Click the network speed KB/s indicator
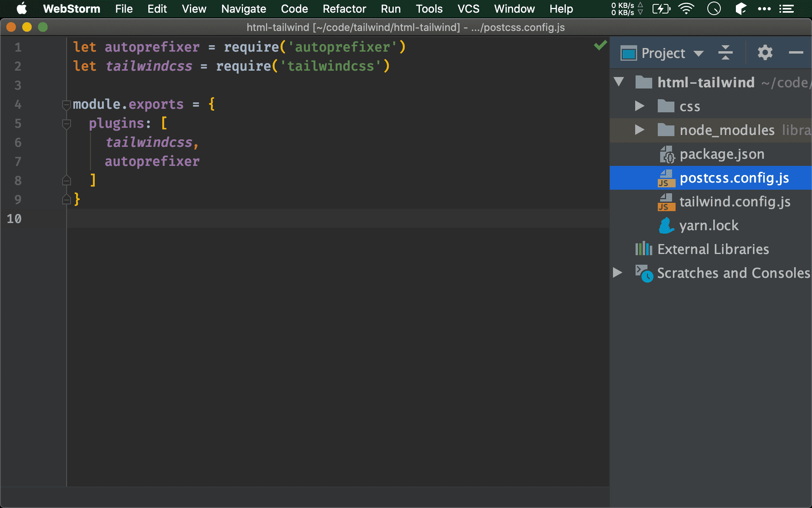 (x=626, y=9)
